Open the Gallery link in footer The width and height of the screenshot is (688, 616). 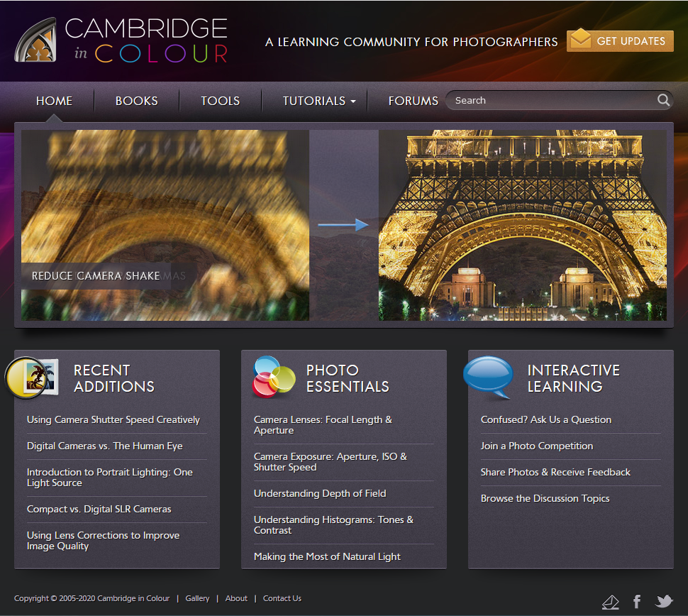tap(197, 598)
